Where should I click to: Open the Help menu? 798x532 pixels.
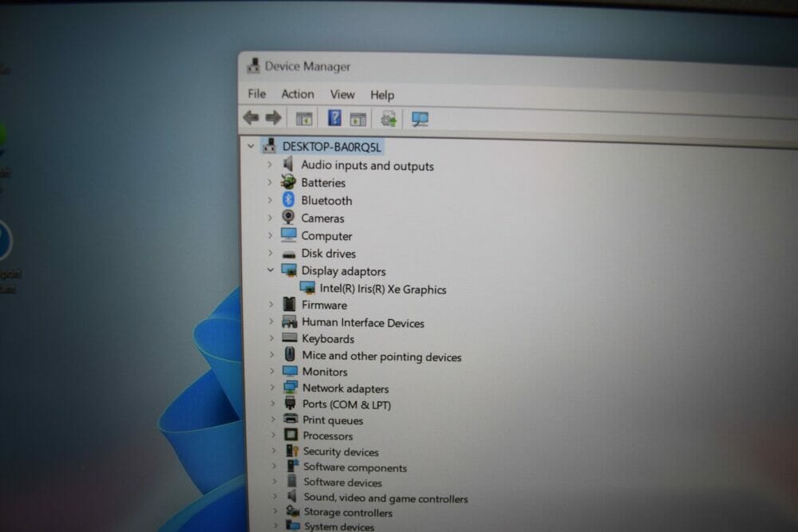[382, 95]
